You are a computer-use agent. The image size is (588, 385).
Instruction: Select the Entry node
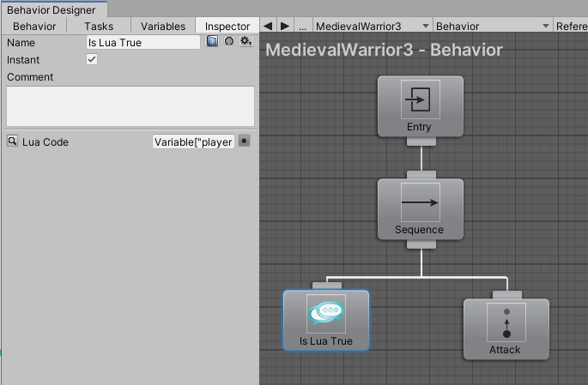point(421,106)
